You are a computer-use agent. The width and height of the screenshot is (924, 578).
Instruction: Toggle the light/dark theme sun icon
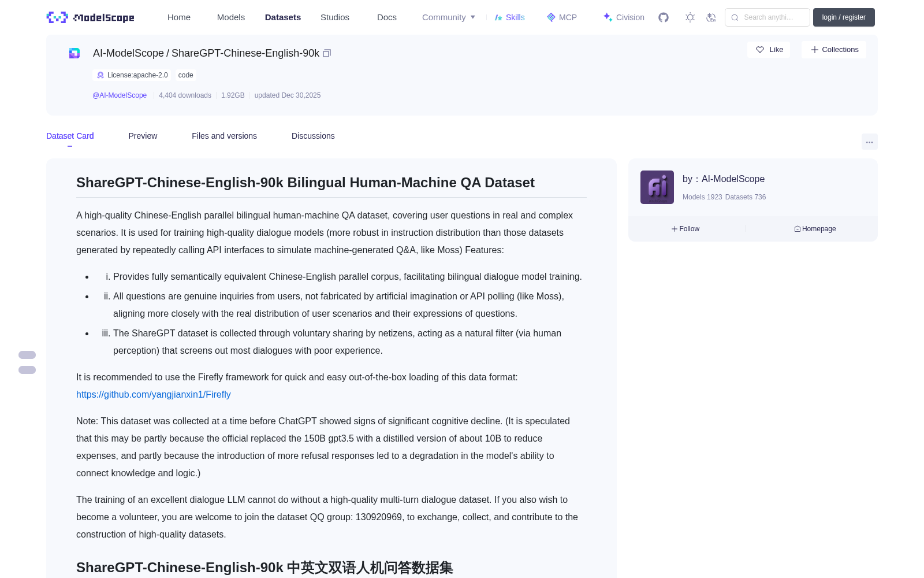click(690, 17)
